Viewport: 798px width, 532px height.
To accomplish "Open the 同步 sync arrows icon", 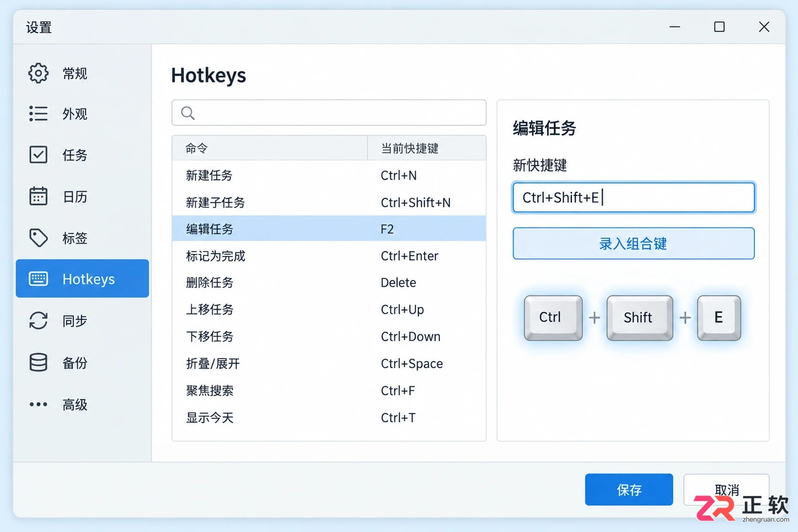I will 38,320.
